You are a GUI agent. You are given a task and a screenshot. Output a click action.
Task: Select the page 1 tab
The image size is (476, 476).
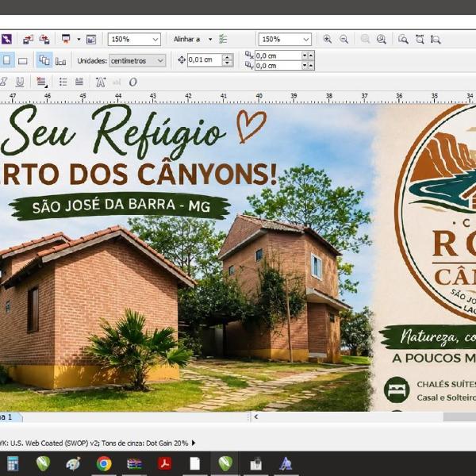pos(10,416)
